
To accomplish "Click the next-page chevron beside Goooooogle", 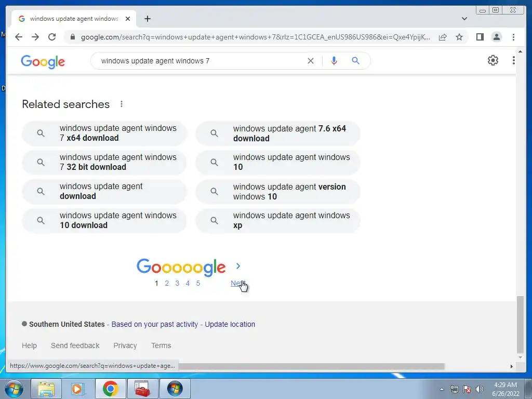I will (x=238, y=266).
